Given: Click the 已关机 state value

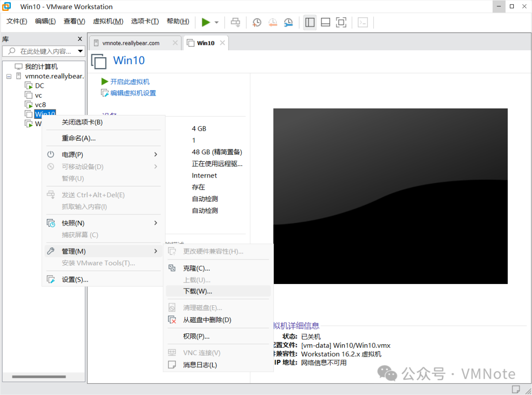Looking at the screenshot, I should [311, 337].
